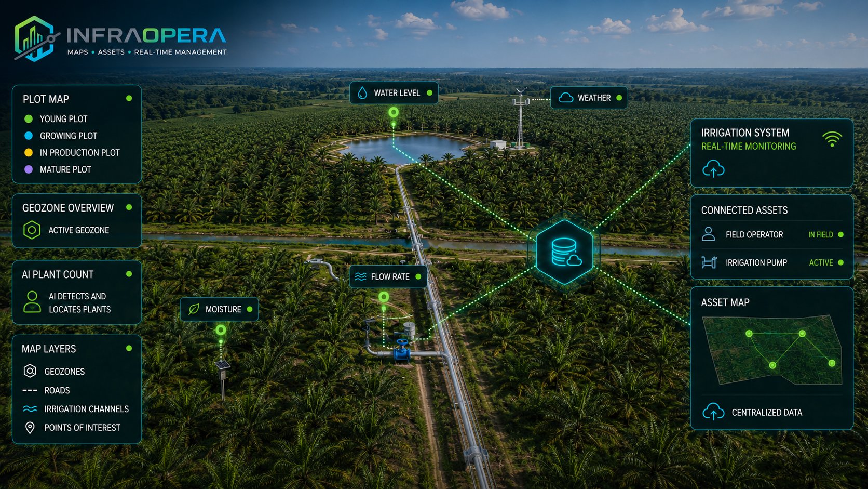The image size is (868, 489).
Task: Click the Irrigation Channels wave icon
Action: [x=30, y=409]
